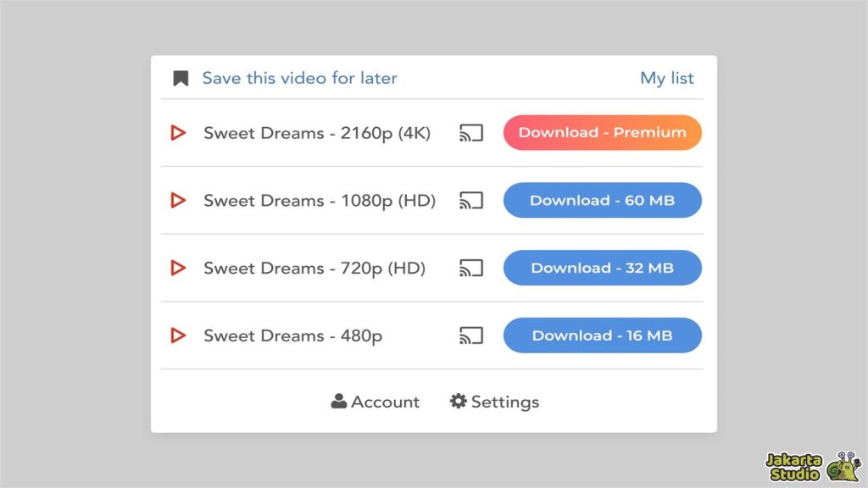The width and height of the screenshot is (868, 488).
Task: Click the bookmark icon to save video
Action: coord(181,79)
